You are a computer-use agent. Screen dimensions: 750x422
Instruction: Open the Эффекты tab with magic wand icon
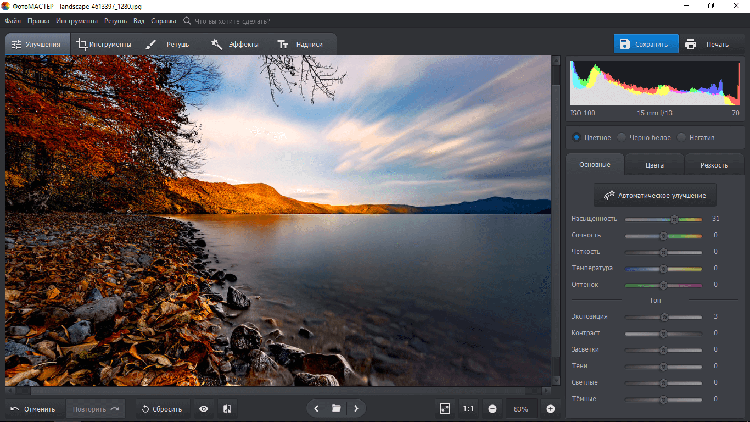235,45
